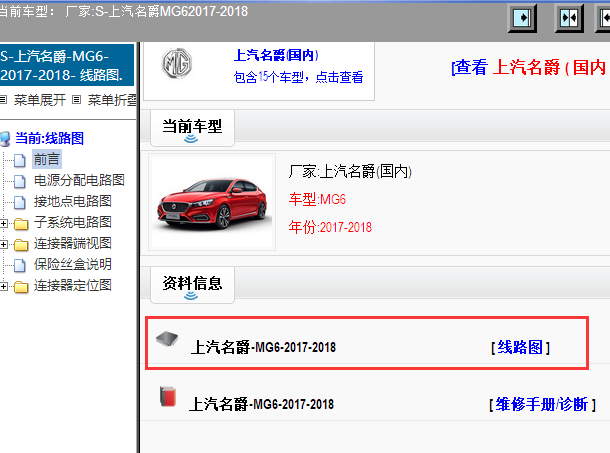Open the 维修手册/诊断 link
This screenshot has width=610, height=453.
[x=542, y=405]
